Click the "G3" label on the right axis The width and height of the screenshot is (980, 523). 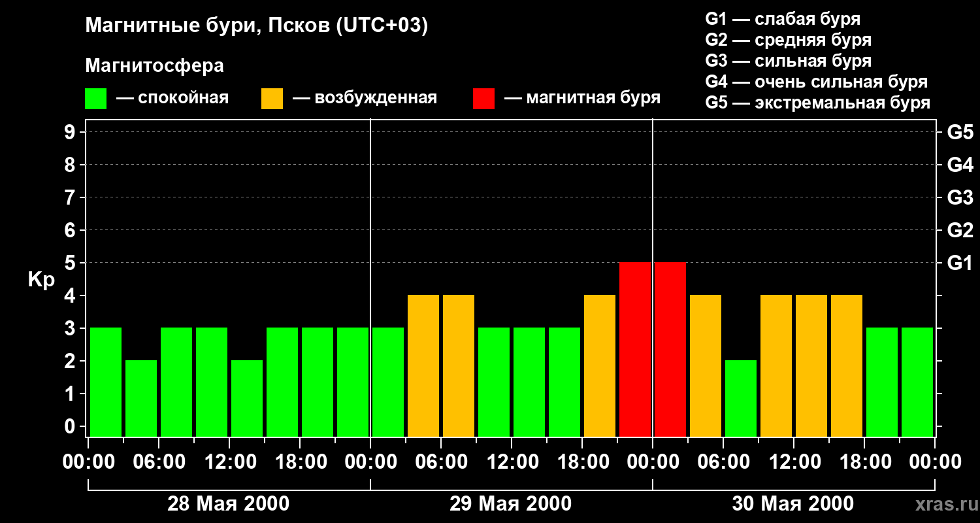click(x=960, y=197)
